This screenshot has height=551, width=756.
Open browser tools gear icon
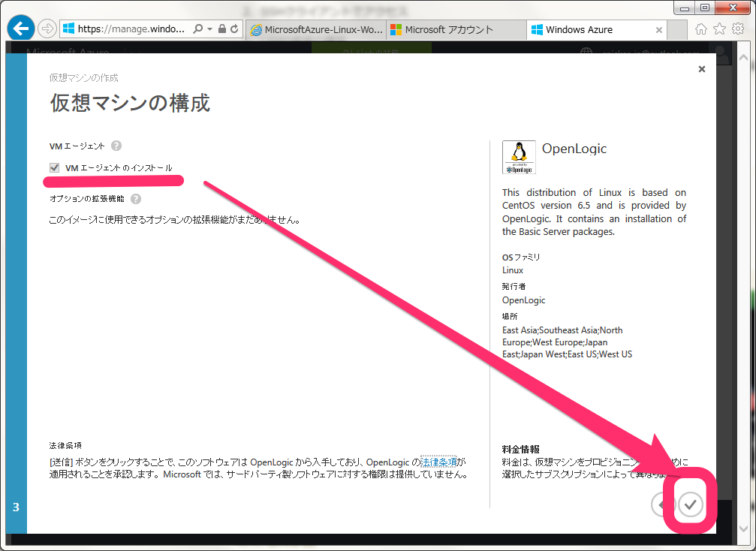(738, 29)
